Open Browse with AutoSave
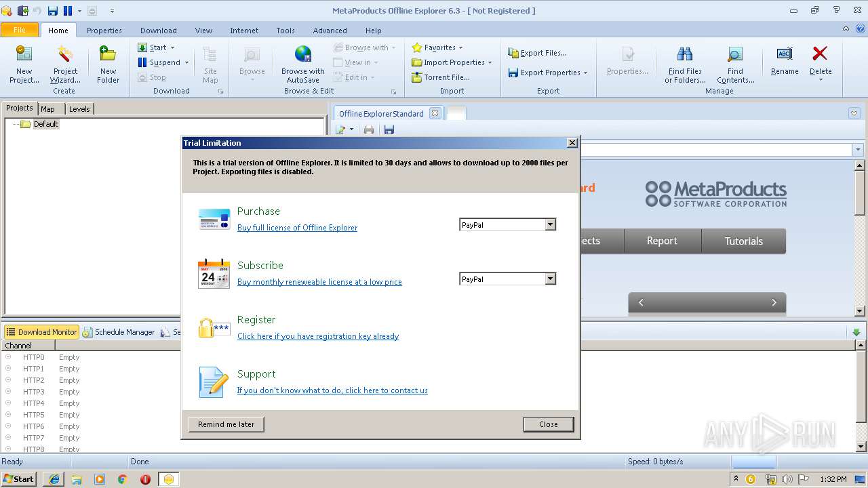Viewport: 868px width, 488px height. (x=302, y=65)
